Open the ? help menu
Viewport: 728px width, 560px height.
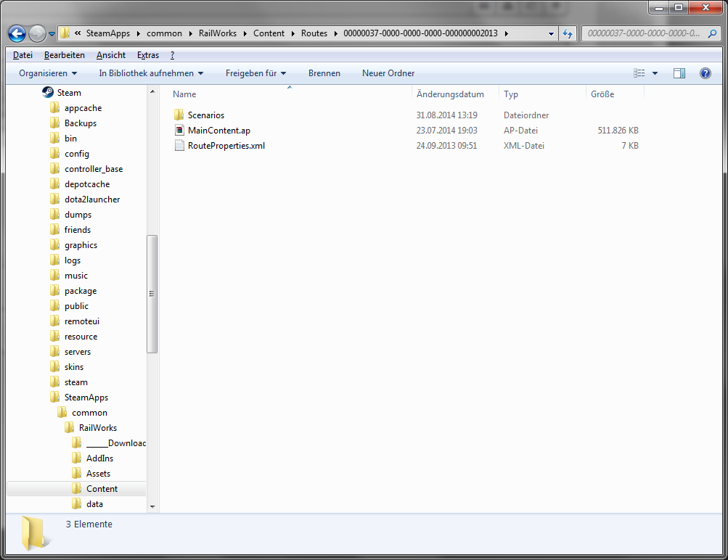(172, 55)
